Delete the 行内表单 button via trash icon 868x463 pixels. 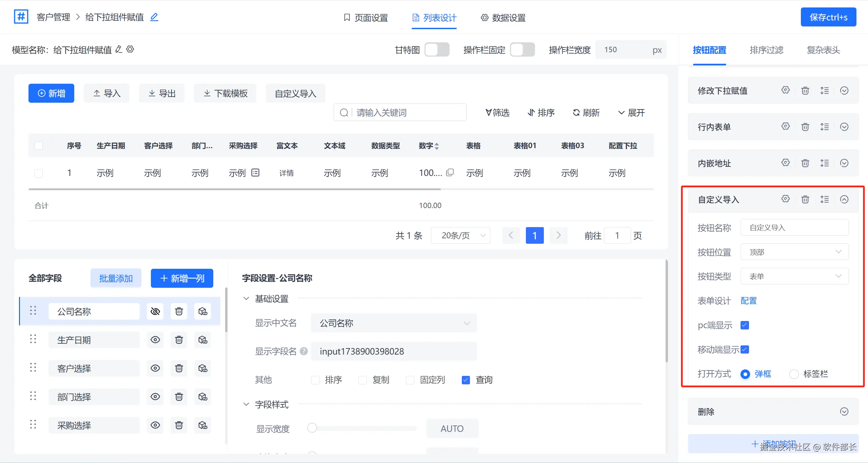pos(805,127)
